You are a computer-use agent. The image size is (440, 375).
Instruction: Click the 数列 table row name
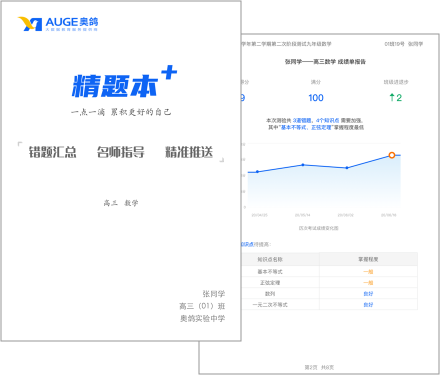(x=270, y=294)
